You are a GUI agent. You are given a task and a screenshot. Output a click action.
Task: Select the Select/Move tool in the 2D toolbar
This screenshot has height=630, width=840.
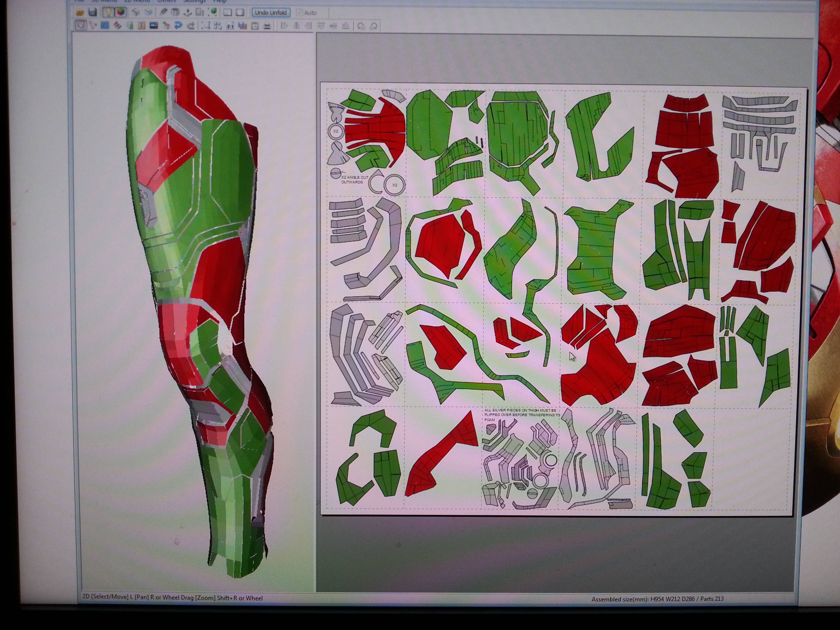tap(81, 26)
